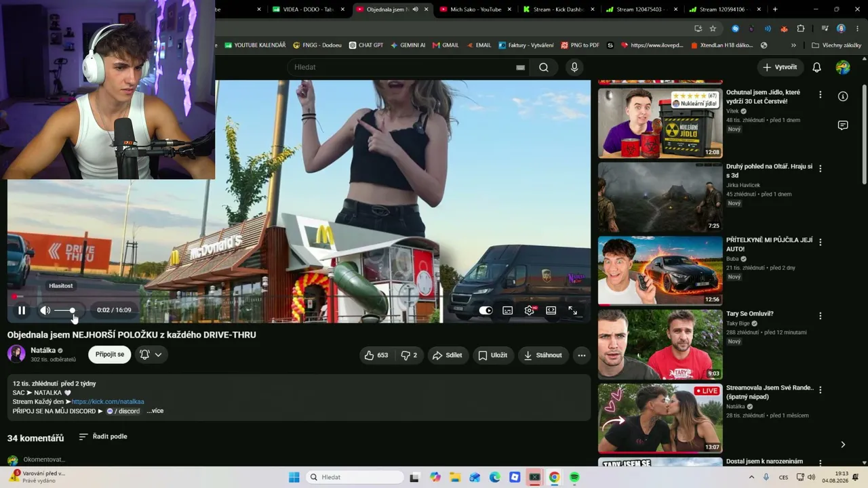Open options for 'Tary Se Omluvil?' video

[x=820, y=316]
